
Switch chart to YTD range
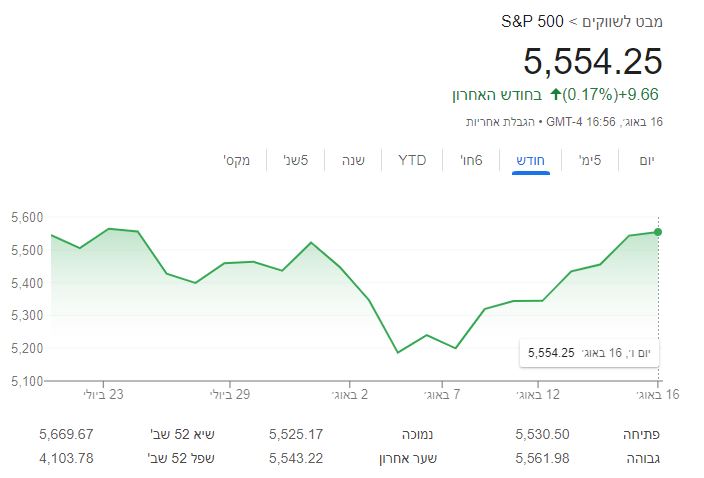point(412,160)
